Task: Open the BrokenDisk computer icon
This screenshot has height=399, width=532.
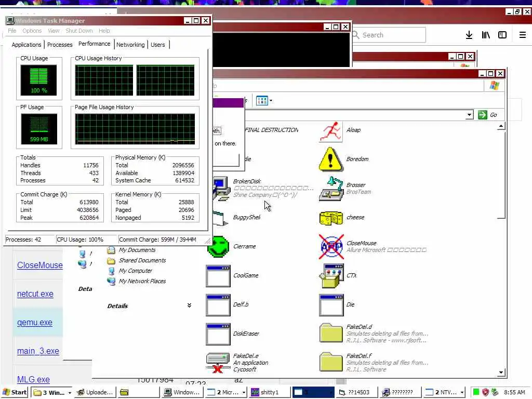Action: [221, 189]
